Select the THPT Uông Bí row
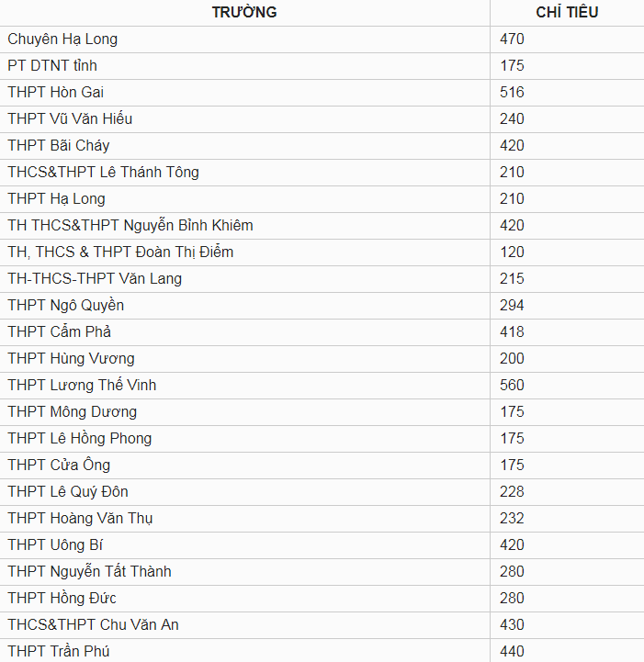Screen dimensions: 644x662 coord(322,544)
